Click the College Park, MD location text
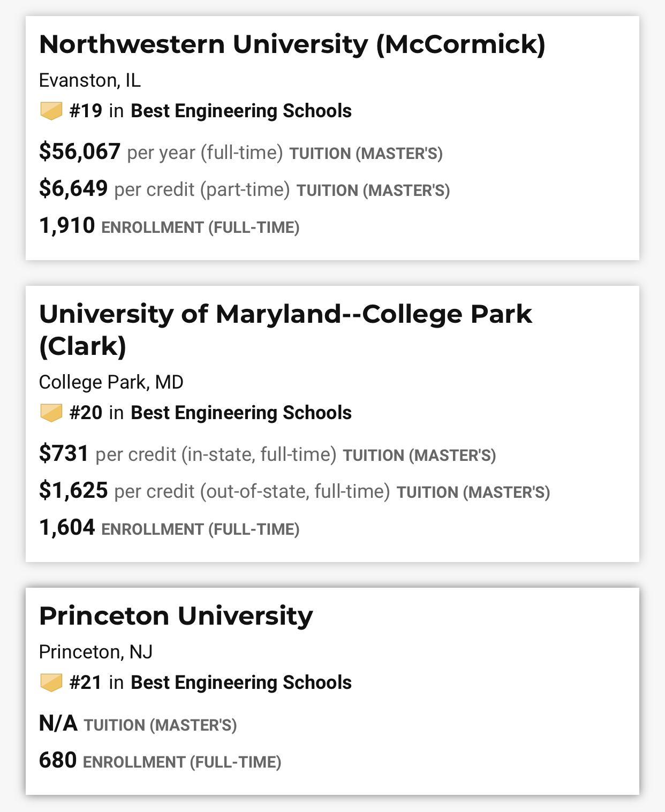 (x=111, y=382)
